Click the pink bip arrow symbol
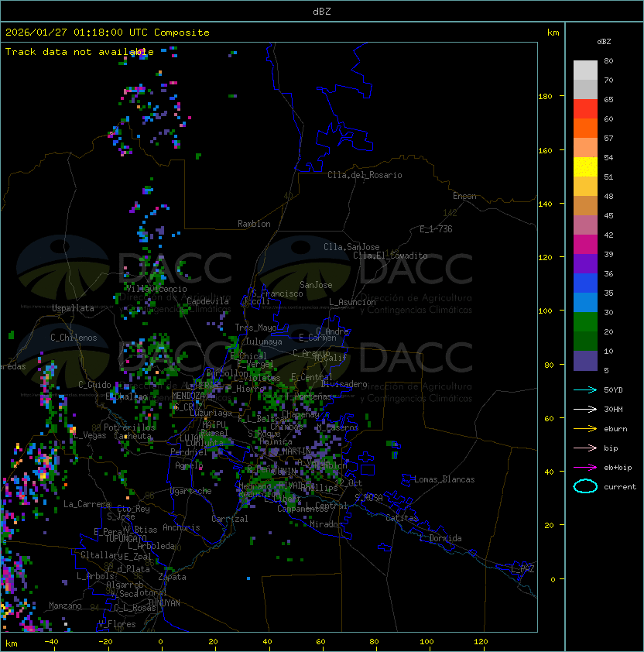644x652 pixels. tap(585, 448)
